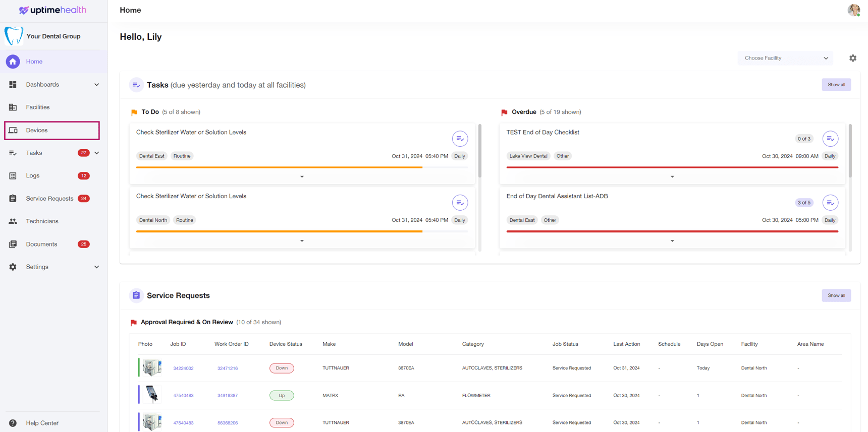The width and height of the screenshot is (868, 432).
Task: Click the Tasks checklist icon in sidebar
Action: (x=13, y=153)
